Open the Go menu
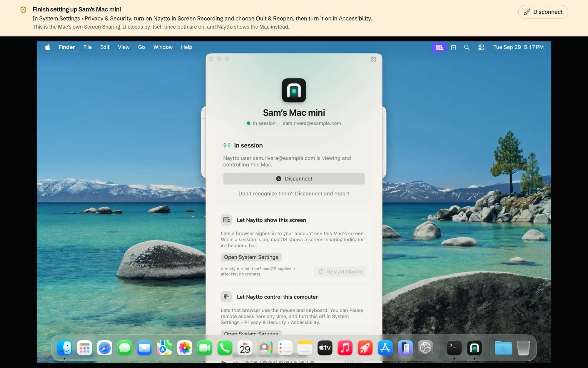 141,47
